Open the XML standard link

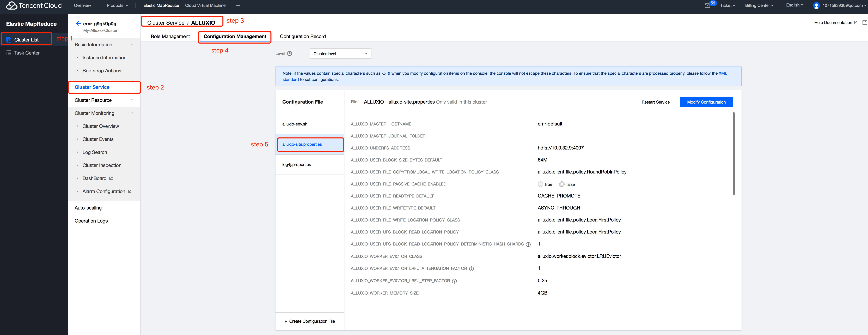(723, 74)
